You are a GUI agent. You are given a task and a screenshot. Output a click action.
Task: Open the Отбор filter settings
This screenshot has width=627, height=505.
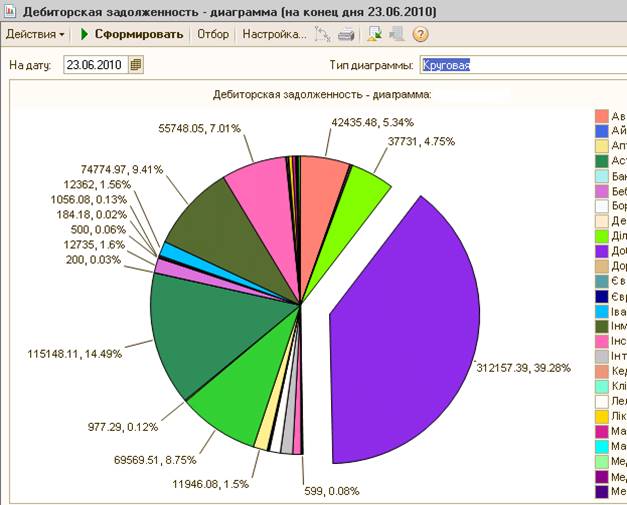pyautogui.click(x=213, y=34)
